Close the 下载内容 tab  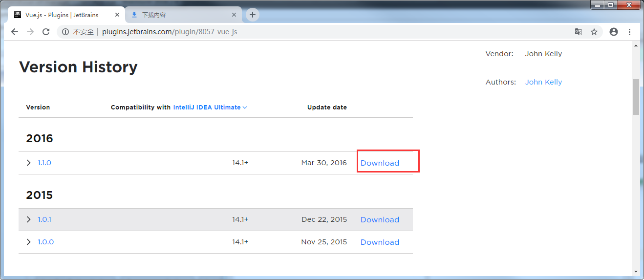click(234, 15)
